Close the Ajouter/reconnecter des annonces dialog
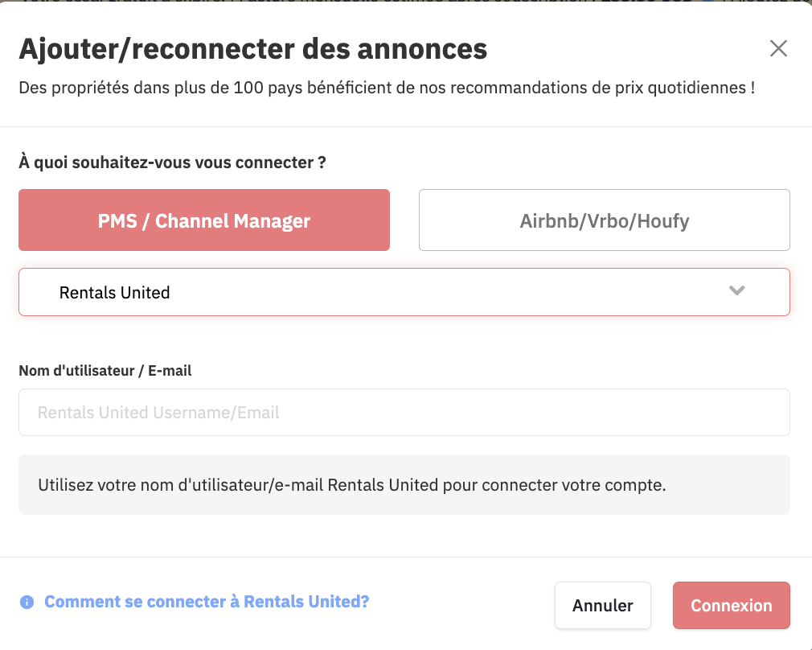 (x=778, y=49)
